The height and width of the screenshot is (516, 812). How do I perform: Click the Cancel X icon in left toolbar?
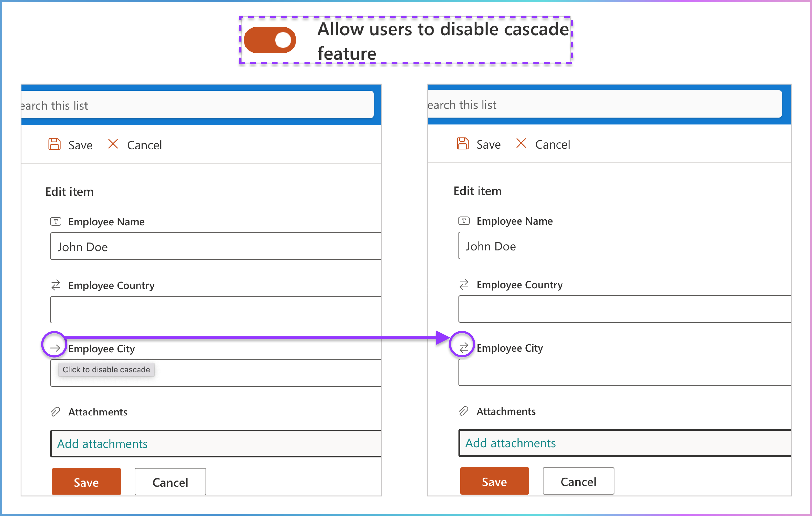pyautogui.click(x=113, y=144)
